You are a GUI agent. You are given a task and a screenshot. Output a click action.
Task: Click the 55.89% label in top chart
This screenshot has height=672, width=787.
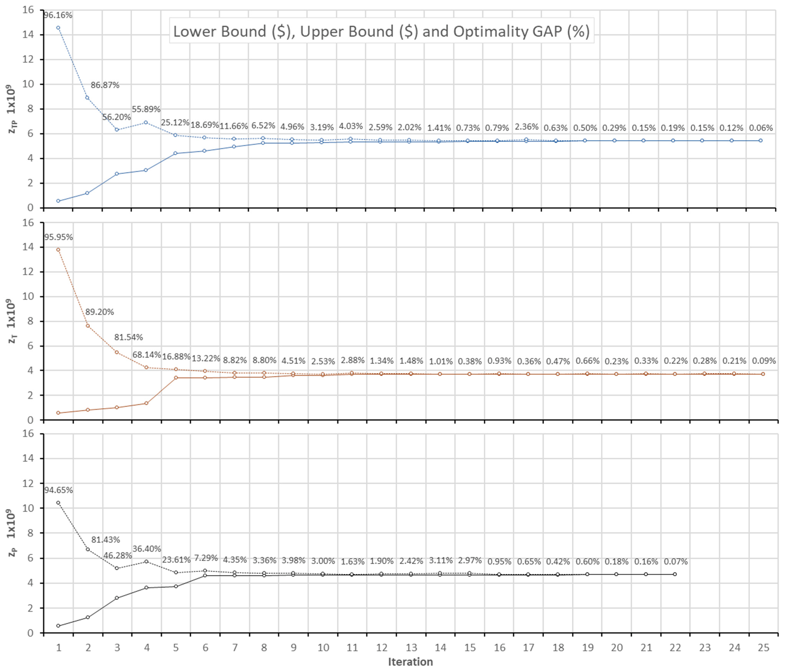146,109
